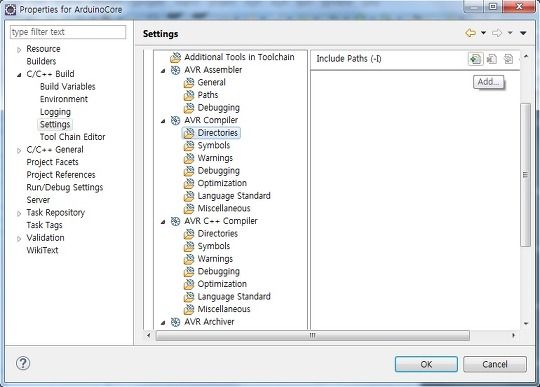The height and width of the screenshot is (387, 540).
Task: Click the OK button
Action: (426, 364)
